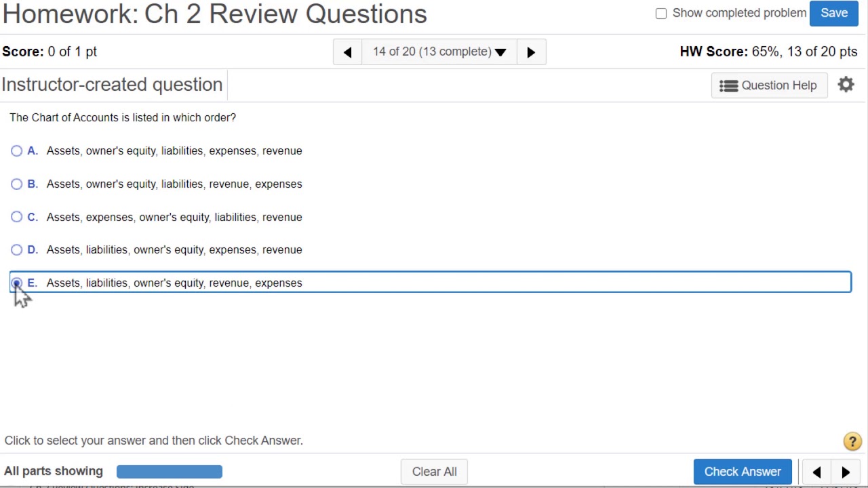Click Check Answer button
The height and width of the screenshot is (488, 868).
tap(743, 472)
